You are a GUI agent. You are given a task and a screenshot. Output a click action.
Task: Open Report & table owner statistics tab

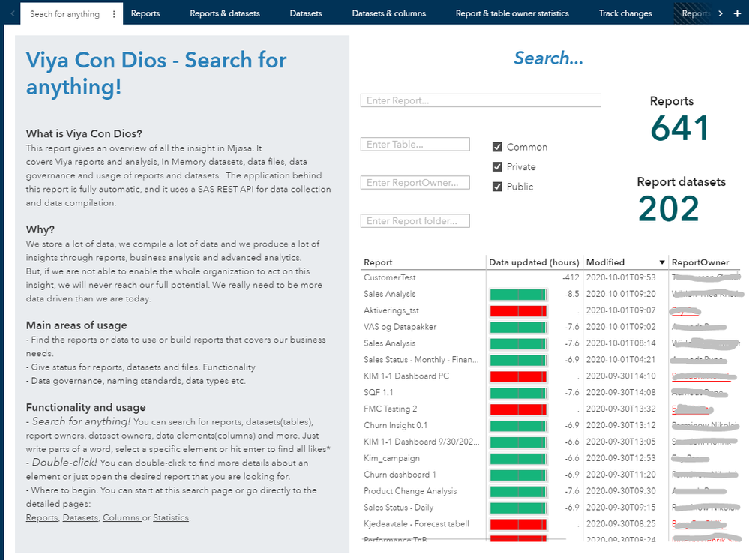512,13
